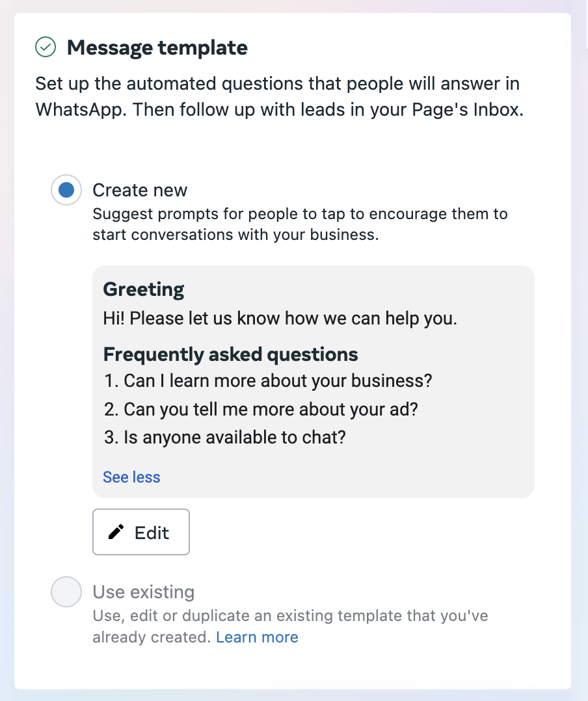The width and height of the screenshot is (588, 701).
Task: Click the Create new option label
Action: coord(140,190)
